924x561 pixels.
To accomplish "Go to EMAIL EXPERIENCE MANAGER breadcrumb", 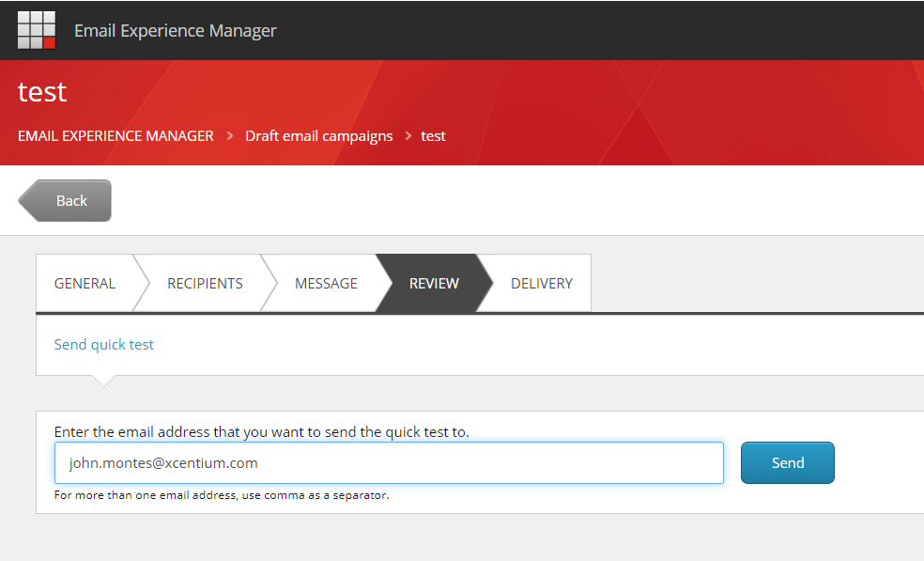I will pos(115,136).
